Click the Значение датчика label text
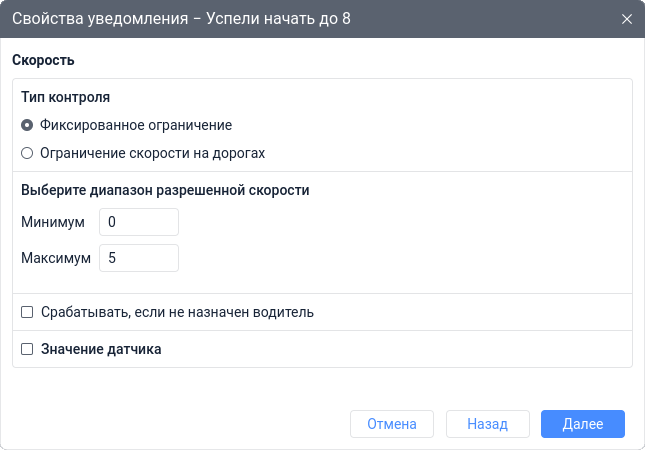This screenshot has height=450, width=645. [101, 350]
